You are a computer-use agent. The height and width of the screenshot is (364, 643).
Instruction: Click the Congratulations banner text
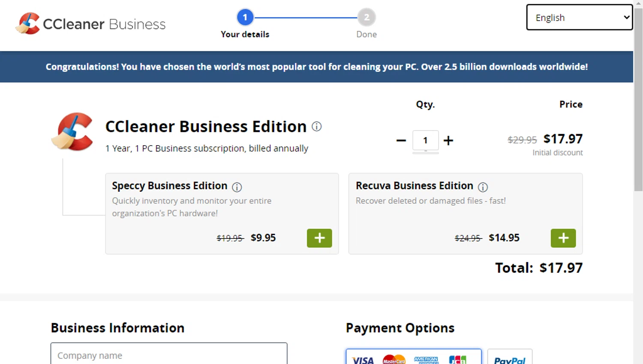click(x=316, y=67)
